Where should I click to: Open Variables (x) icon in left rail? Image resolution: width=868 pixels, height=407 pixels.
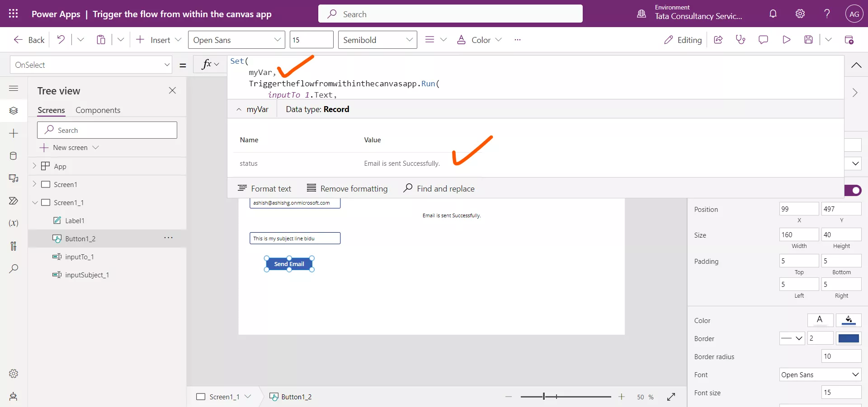(14, 223)
